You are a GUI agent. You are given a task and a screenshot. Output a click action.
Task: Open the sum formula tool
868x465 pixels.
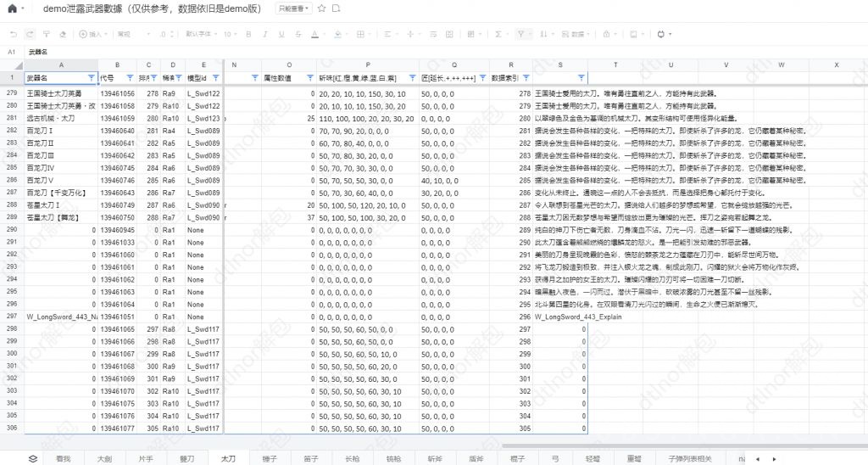click(498, 34)
